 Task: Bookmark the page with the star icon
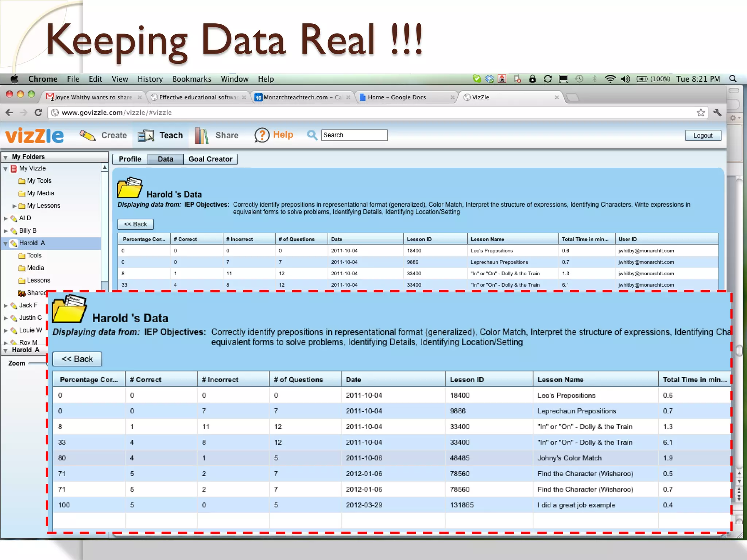[701, 113]
